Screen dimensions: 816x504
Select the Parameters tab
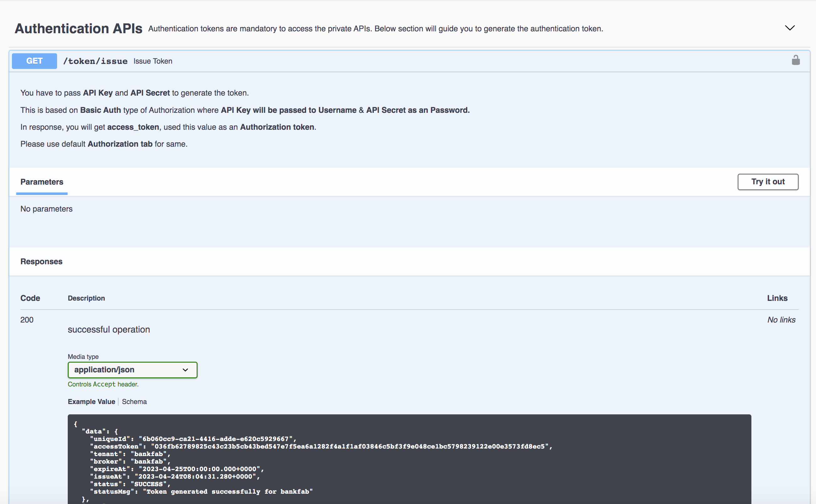[42, 182]
